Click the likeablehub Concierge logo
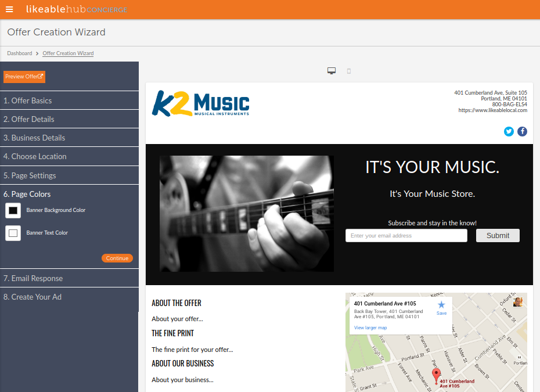 pos(77,9)
